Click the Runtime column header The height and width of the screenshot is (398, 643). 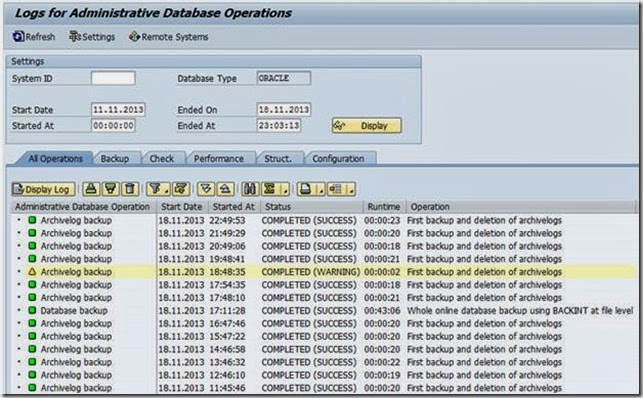(384, 207)
